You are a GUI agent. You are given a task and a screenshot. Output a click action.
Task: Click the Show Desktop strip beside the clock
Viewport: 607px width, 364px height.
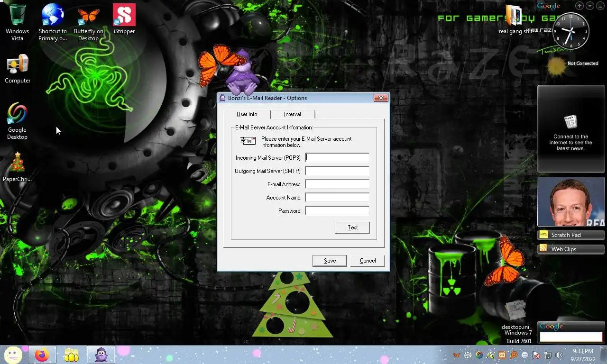(603, 355)
